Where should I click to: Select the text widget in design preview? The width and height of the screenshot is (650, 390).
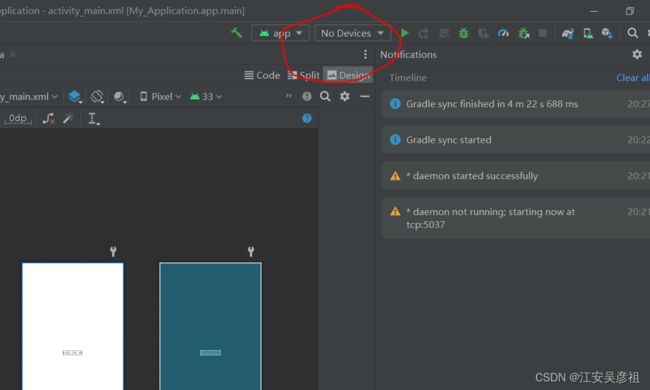pyautogui.click(x=73, y=353)
